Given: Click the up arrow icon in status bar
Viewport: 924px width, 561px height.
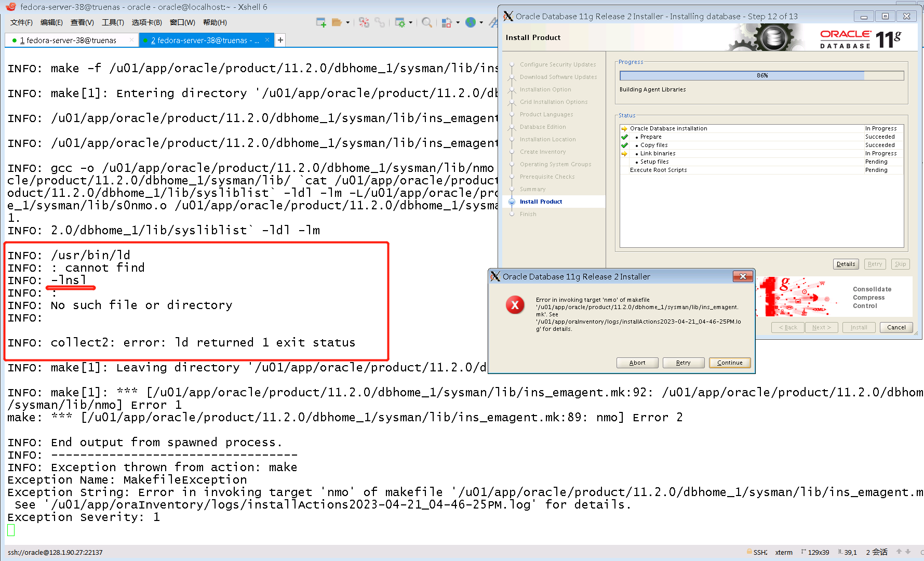Looking at the screenshot, I should (899, 552).
